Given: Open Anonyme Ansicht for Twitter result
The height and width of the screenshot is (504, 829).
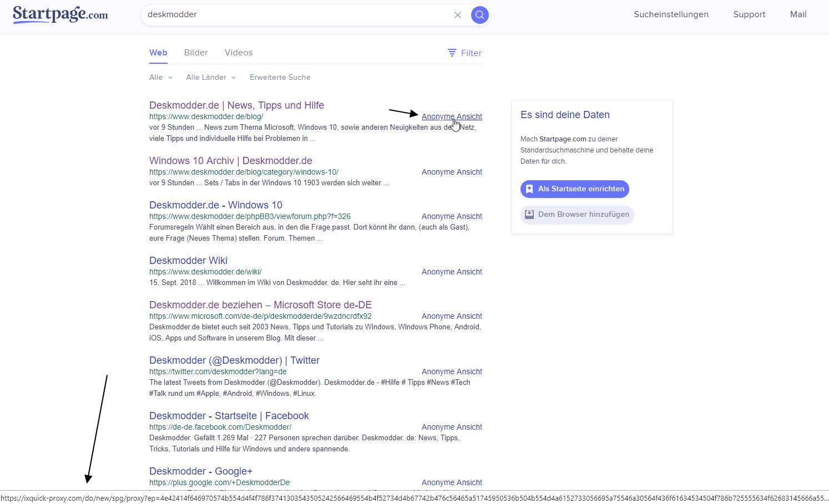Looking at the screenshot, I should (452, 371).
